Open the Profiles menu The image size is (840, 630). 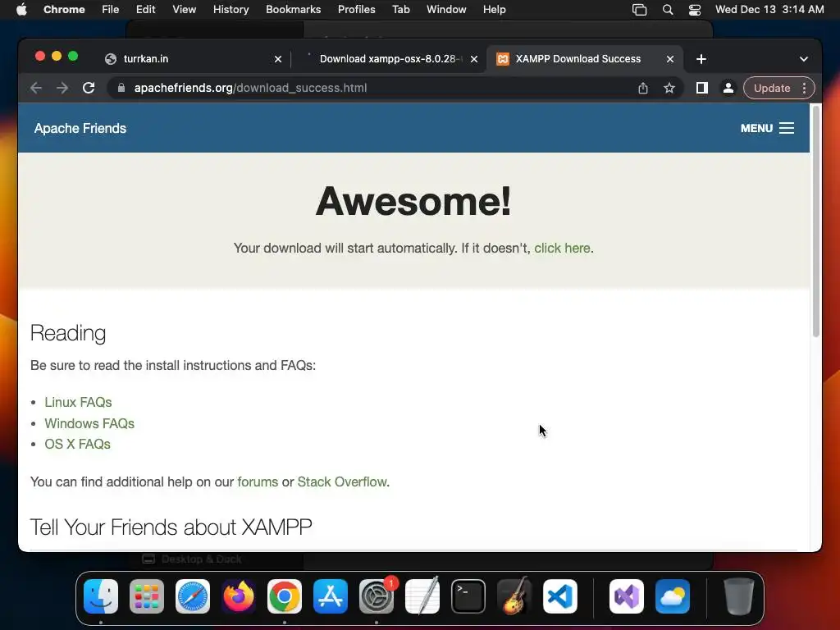coord(356,10)
